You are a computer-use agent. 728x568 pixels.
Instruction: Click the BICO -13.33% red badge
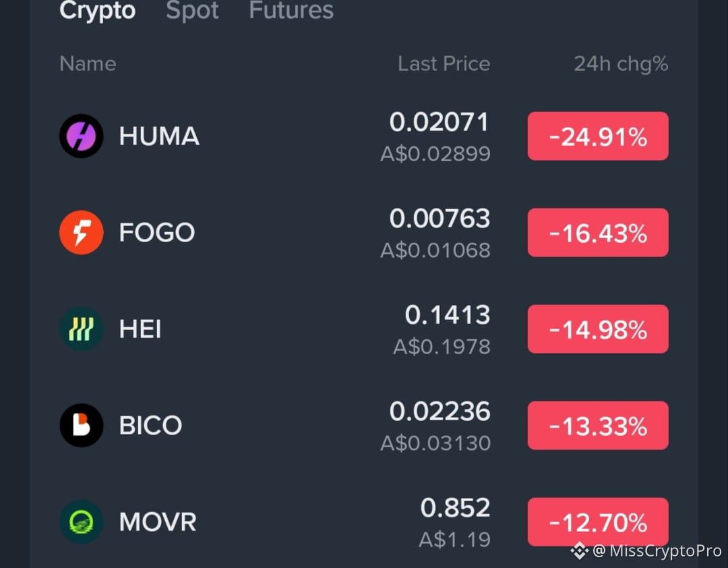coord(598,425)
